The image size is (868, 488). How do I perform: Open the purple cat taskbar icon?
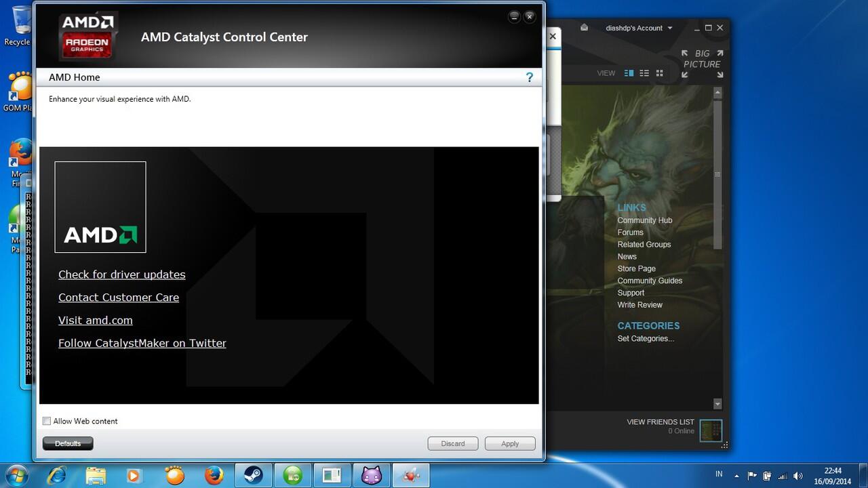pos(372,475)
